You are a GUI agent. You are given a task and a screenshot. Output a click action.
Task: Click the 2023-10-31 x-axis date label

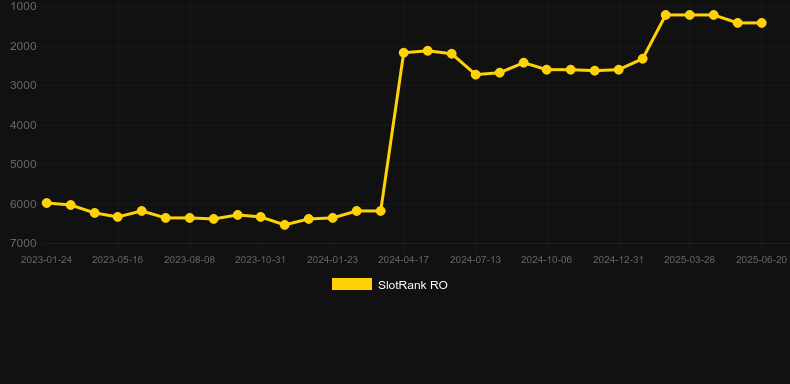point(260,260)
